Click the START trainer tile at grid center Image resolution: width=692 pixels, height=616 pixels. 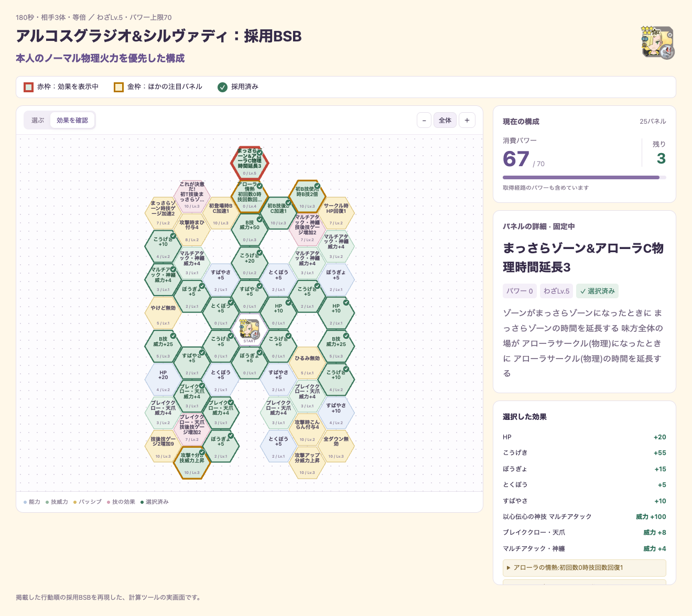click(250, 330)
